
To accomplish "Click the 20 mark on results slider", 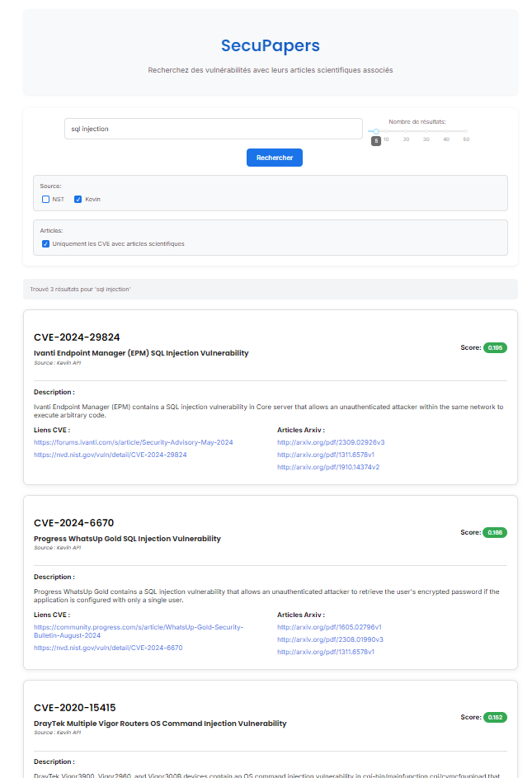I will (406, 132).
